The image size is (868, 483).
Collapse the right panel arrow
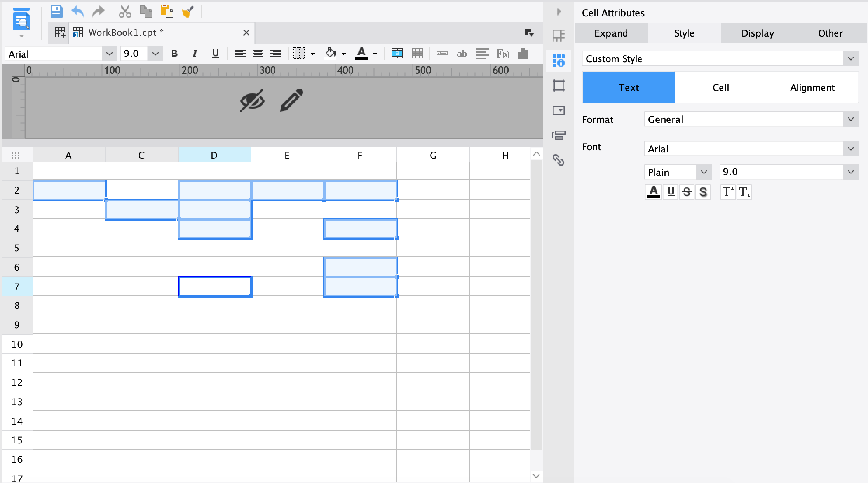coord(559,12)
